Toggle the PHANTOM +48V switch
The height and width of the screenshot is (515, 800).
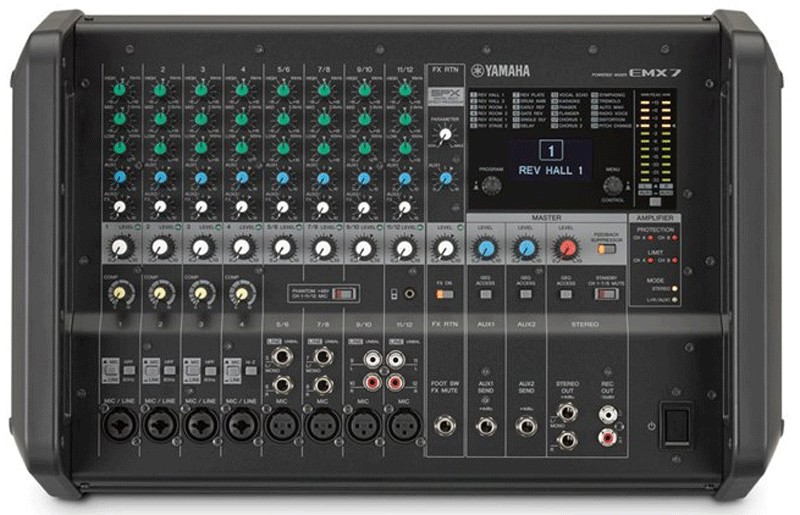click(x=344, y=294)
